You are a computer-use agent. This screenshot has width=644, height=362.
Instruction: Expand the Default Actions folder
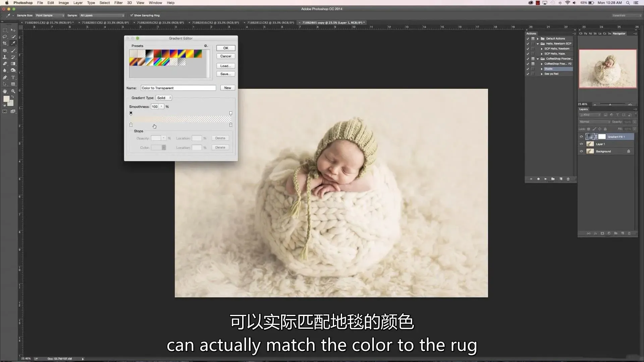(538, 39)
